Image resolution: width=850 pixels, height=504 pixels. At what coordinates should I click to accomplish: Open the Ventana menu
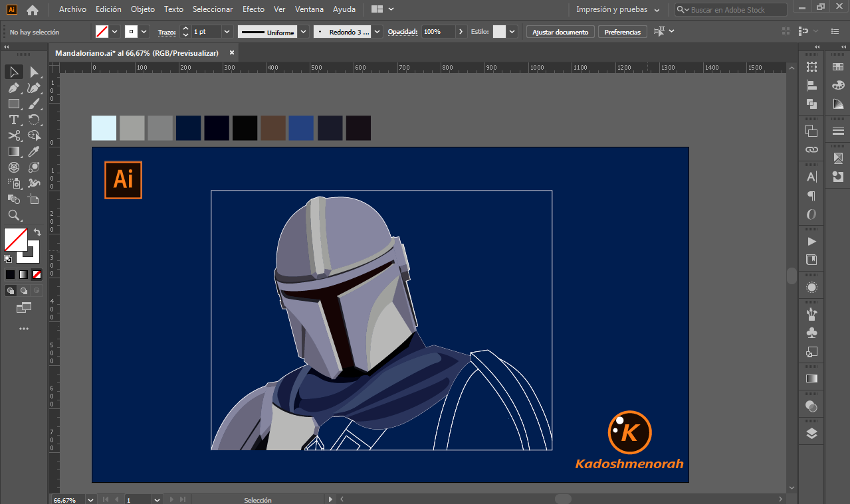(x=310, y=9)
